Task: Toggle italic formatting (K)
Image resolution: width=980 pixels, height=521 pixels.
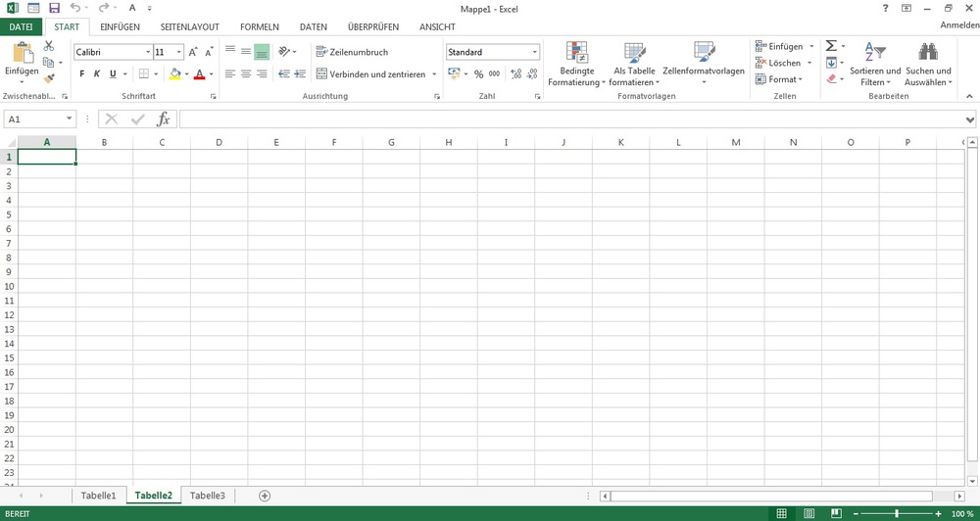Action: [97, 74]
